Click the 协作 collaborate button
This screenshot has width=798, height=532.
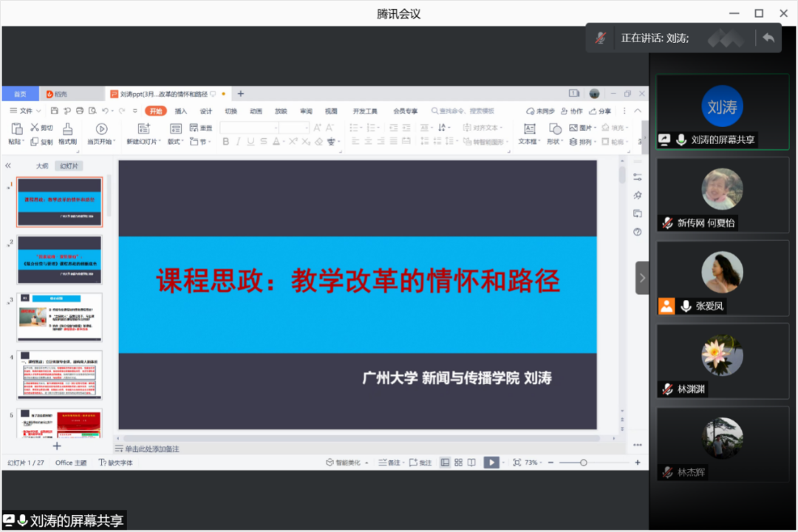572,112
